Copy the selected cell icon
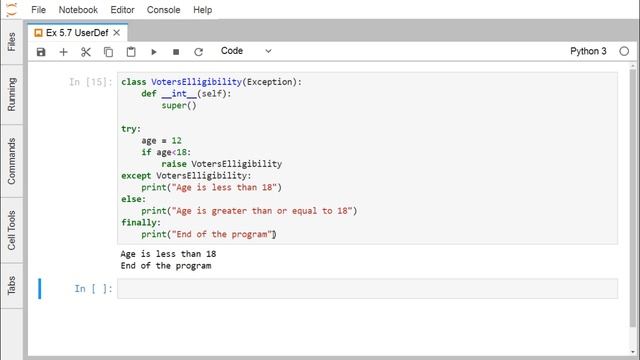 108,52
